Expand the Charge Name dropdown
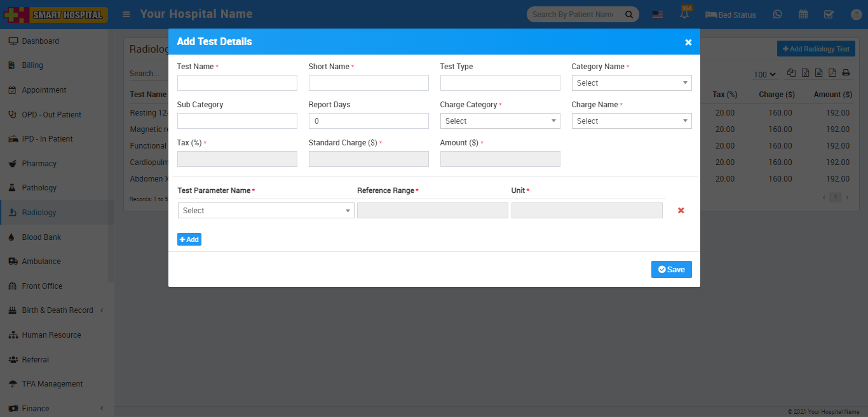The height and width of the screenshot is (417, 868). pos(631,121)
